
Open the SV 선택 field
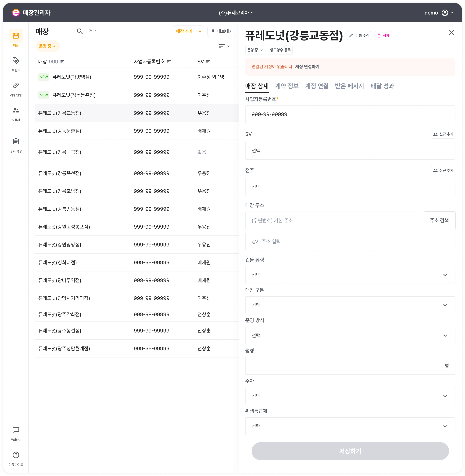click(350, 151)
